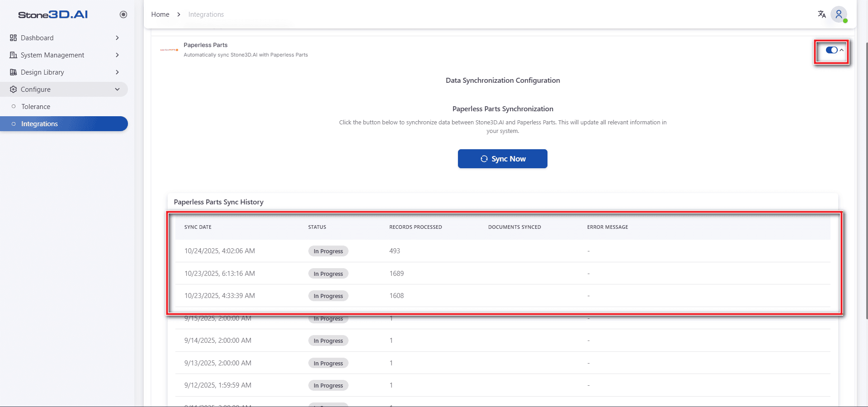Expand the Design Library chevron arrow
The image size is (868, 407).
117,72
